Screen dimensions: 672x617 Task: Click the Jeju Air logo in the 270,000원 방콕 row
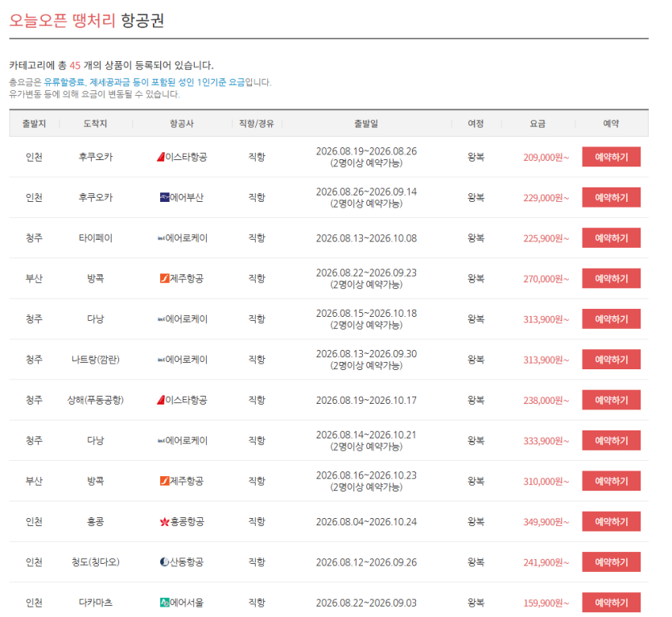tap(164, 278)
